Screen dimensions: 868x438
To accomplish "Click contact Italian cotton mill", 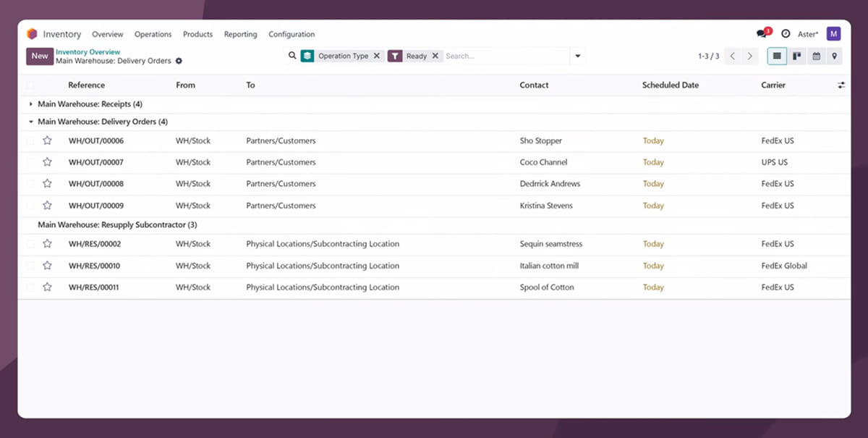I will [x=549, y=266].
